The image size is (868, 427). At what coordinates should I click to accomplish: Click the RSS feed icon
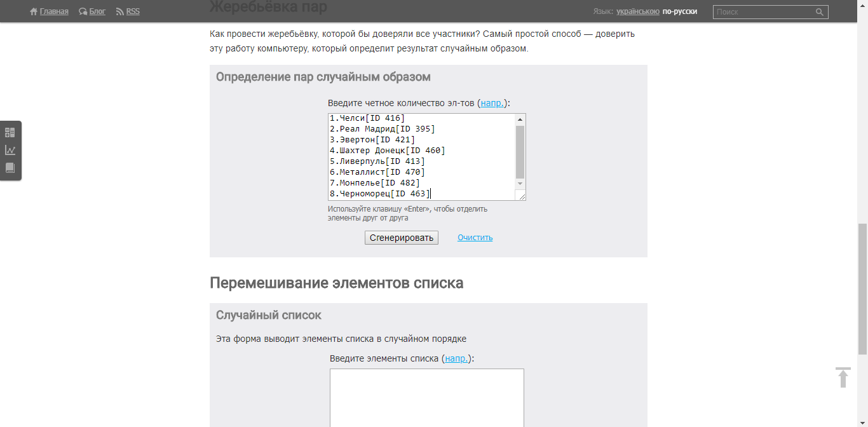click(x=120, y=11)
